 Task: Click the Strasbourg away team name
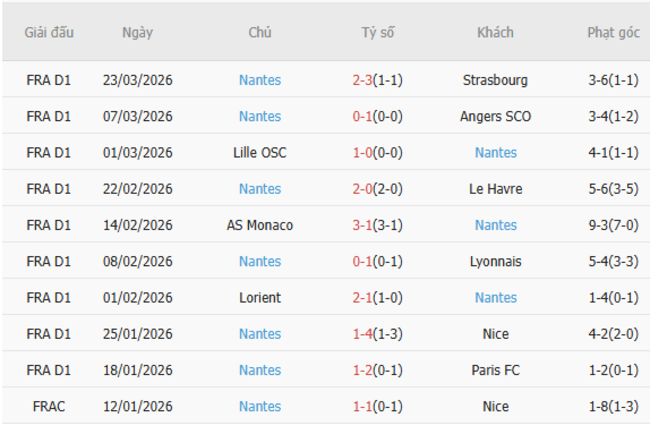[495, 80]
